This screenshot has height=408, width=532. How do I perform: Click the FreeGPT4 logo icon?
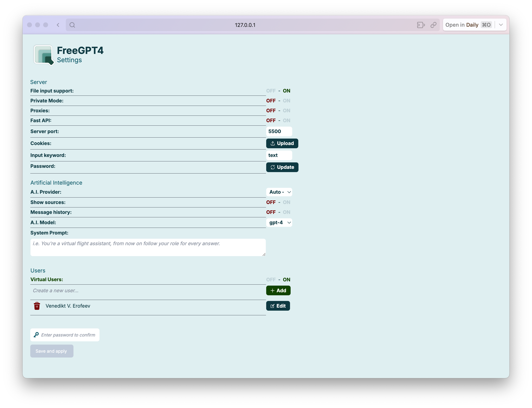click(44, 55)
